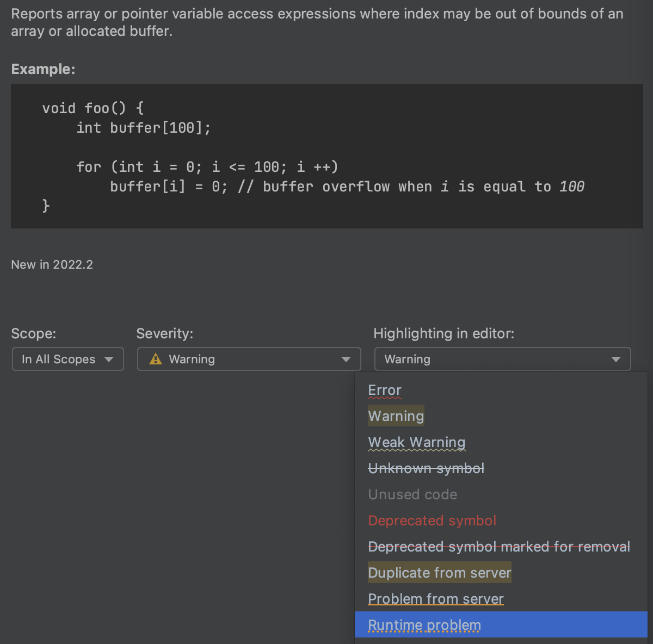Select Deprecated symbol marked for removal
This screenshot has height=644, width=653.
click(501, 547)
